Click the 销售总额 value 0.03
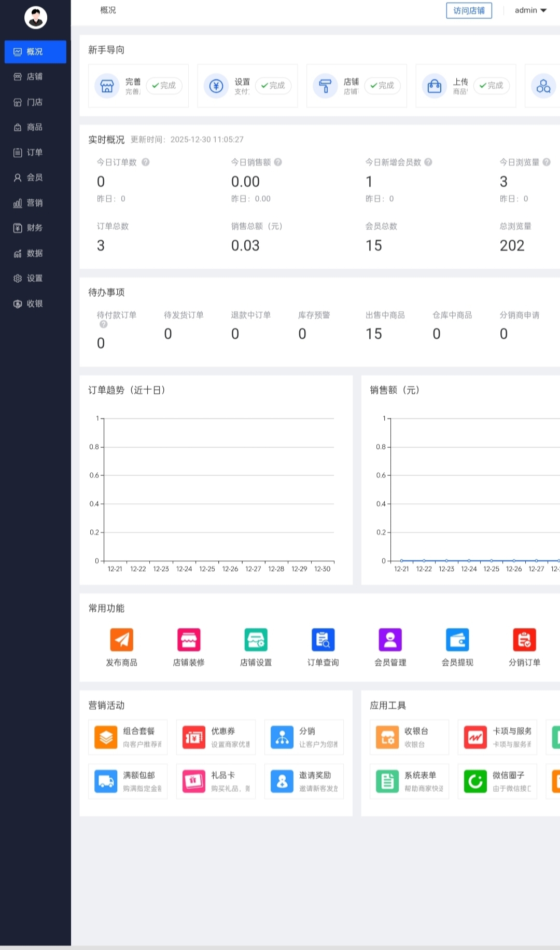 tap(245, 245)
